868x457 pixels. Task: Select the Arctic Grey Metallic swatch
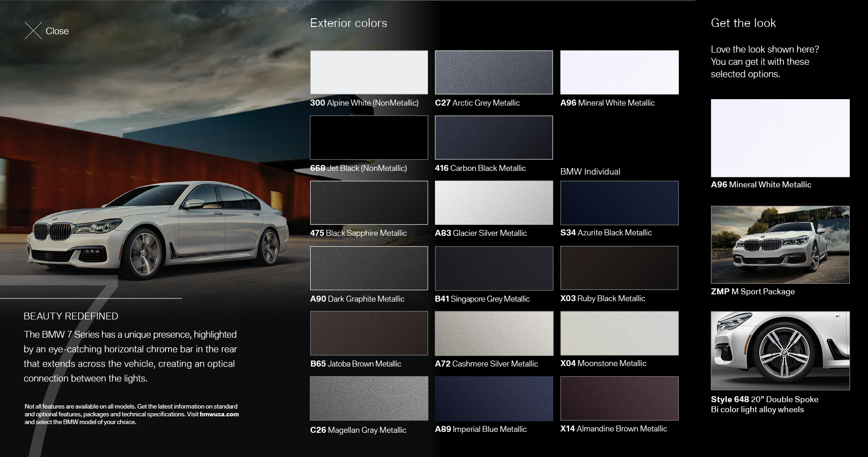tap(494, 72)
